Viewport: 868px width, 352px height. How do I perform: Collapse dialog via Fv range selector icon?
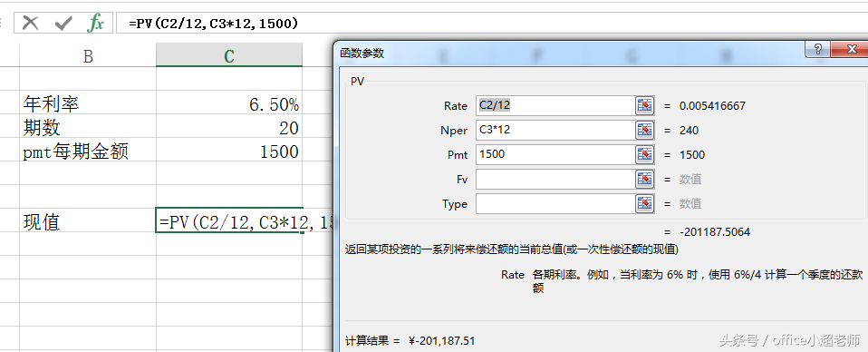[x=644, y=179]
